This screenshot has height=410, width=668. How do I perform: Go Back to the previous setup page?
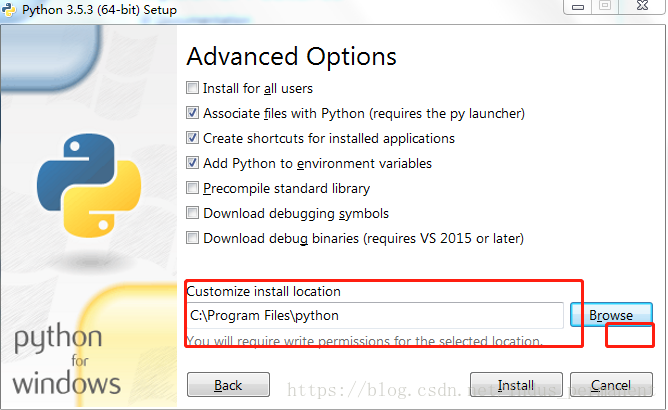coord(228,385)
